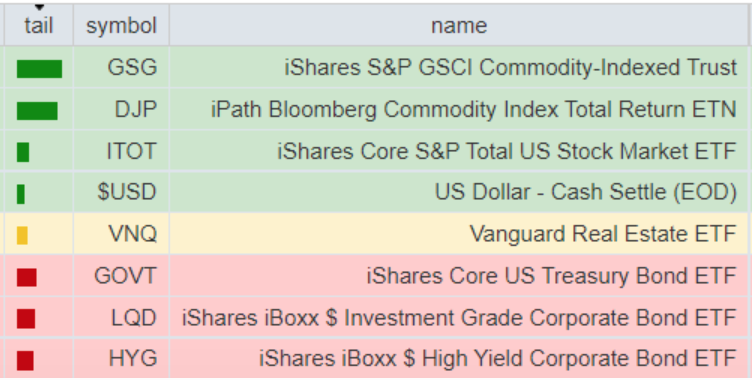Screen dimensions: 752x380
Task: Click the small green tail bar for ITOT
Action: coord(23,153)
